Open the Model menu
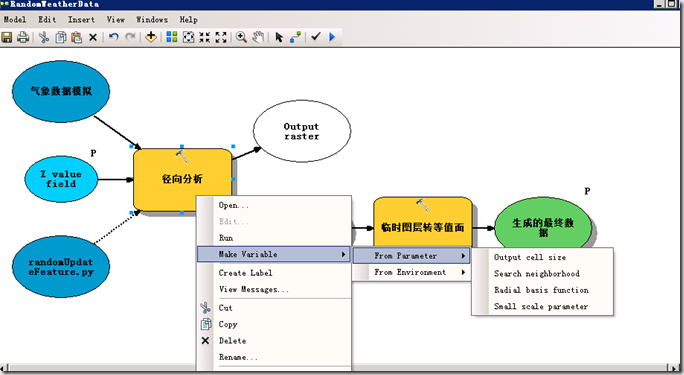Image resolution: width=684 pixels, height=375 pixels. pyautogui.click(x=15, y=20)
